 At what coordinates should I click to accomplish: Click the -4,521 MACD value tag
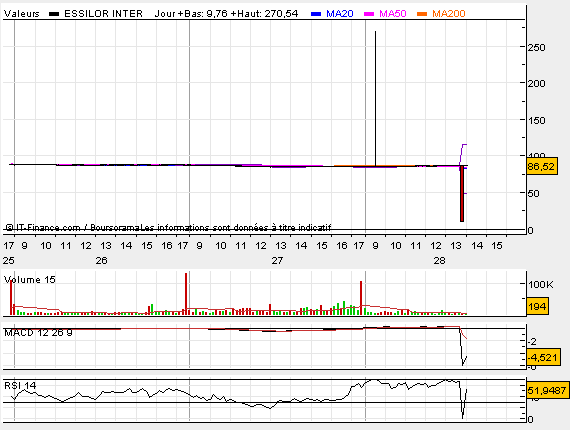pyautogui.click(x=542, y=357)
